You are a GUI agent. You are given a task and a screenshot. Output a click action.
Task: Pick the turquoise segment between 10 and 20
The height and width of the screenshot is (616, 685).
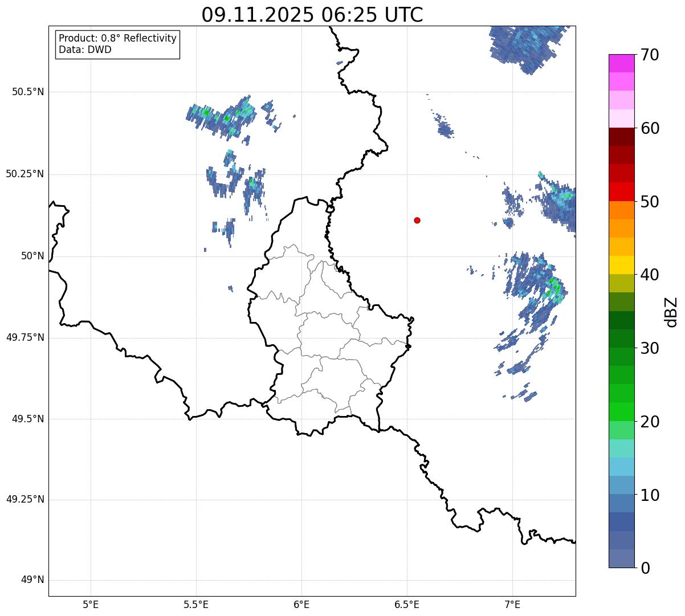coord(621,448)
